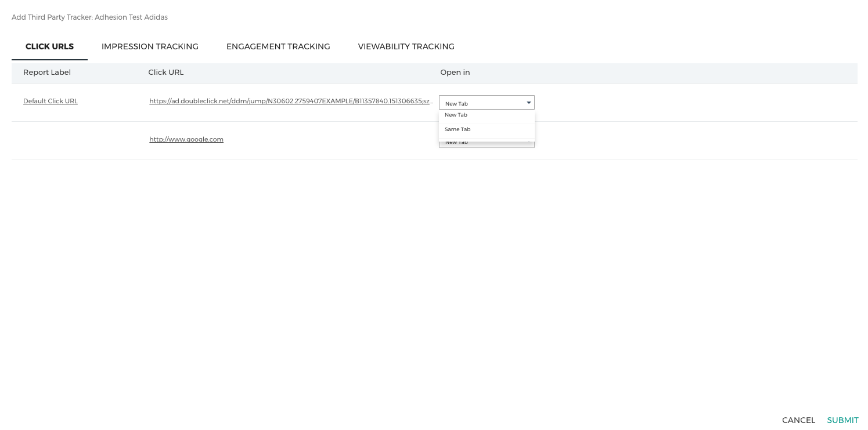Screen dimensions: 868x430
Task: Collapse the Open in dropdown for Default Click URL
Action: click(487, 103)
